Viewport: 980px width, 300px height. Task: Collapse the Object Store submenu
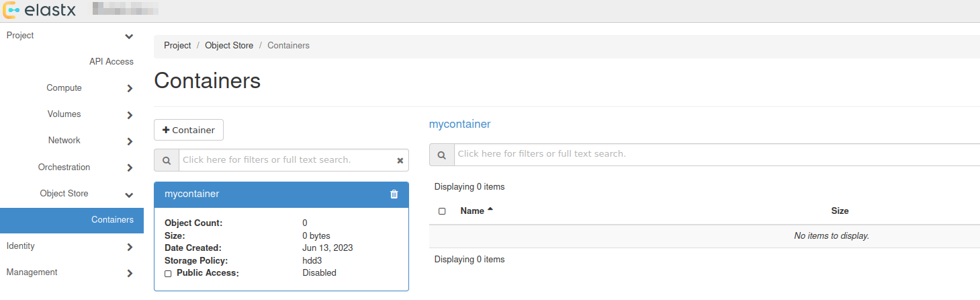pyautogui.click(x=129, y=194)
